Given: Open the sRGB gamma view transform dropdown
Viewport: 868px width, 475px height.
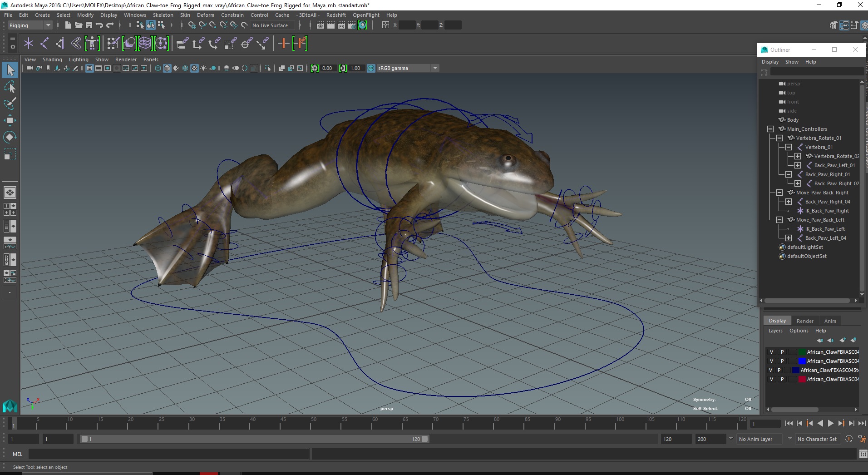Looking at the screenshot, I should tap(408, 68).
